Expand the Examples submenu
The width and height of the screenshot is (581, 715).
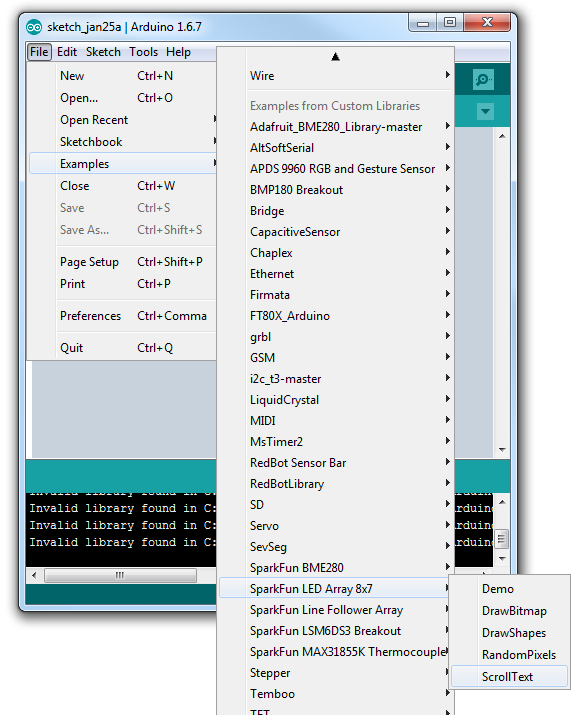pos(123,163)
